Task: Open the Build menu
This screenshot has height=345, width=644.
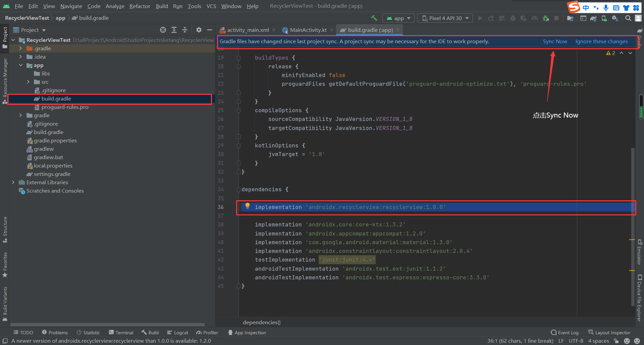Action: [x=162, y=6]
